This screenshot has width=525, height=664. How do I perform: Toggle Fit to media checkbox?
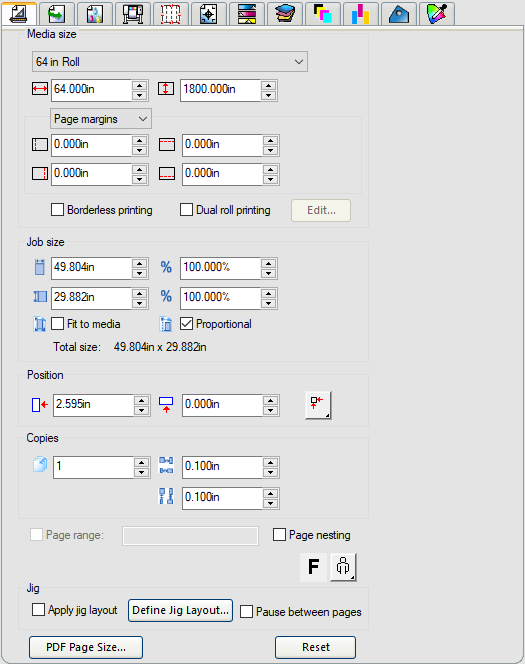[57, 324]
